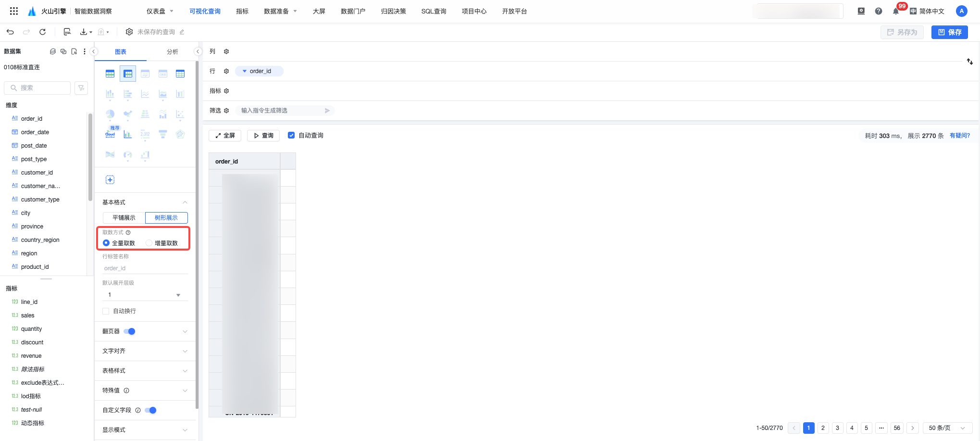Image resolution: width=980 pixels, height=441 pixels.
Task: Switch to the 图表 tab
Action: (x=121, y=52)
